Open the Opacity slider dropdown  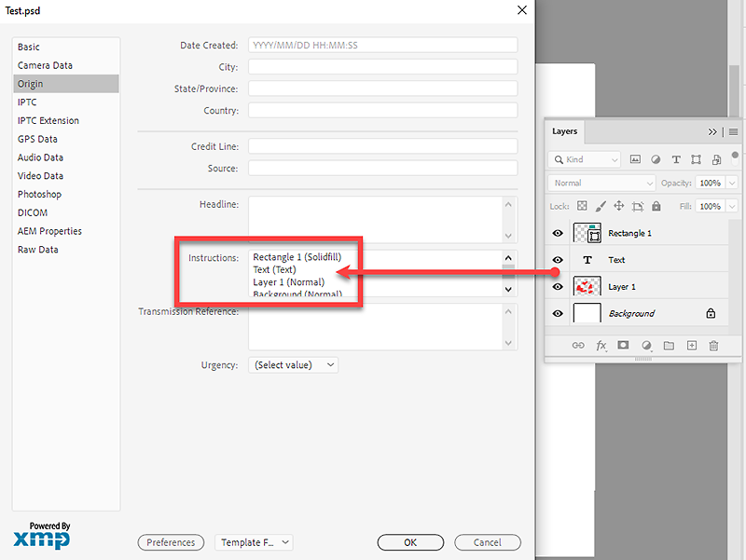tap(733, 183)
